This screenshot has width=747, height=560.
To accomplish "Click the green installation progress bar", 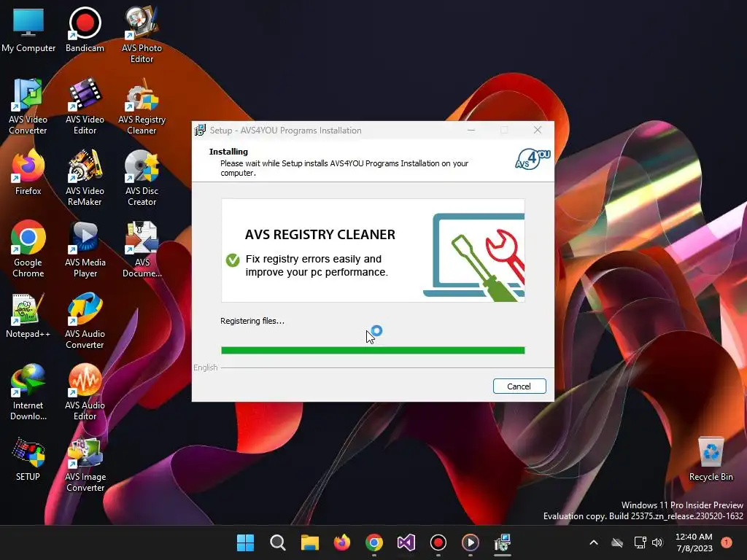I will point(373,351).
